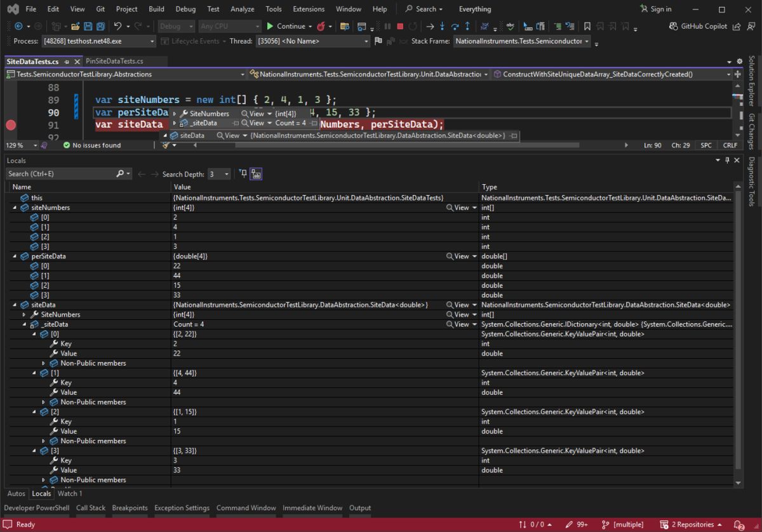The image size is (762, 532).
Task: Open the Stack Frame dropdown
Action: 523,41
